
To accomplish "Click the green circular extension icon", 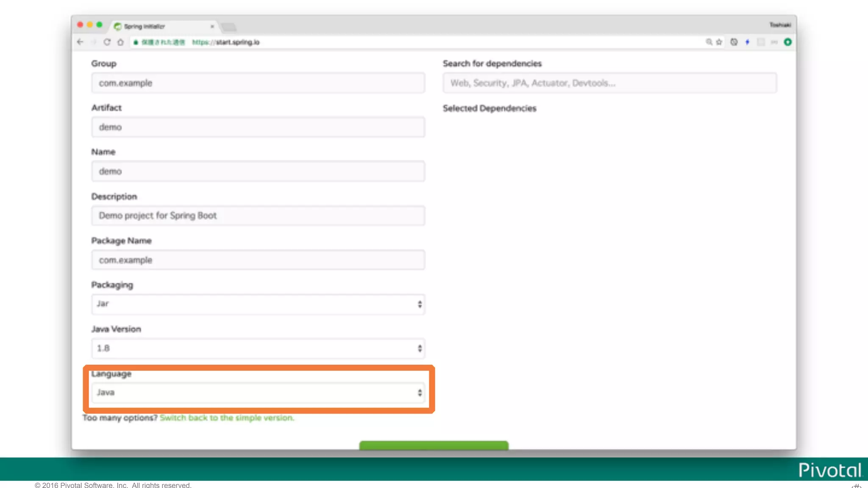I will 787,42.
